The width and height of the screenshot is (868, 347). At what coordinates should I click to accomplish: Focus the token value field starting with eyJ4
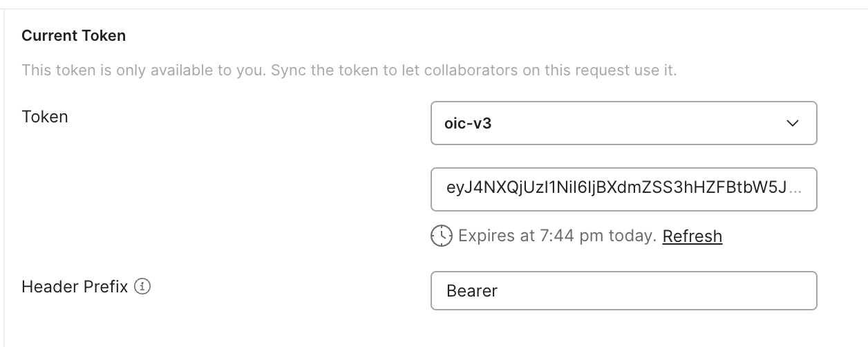615,189
